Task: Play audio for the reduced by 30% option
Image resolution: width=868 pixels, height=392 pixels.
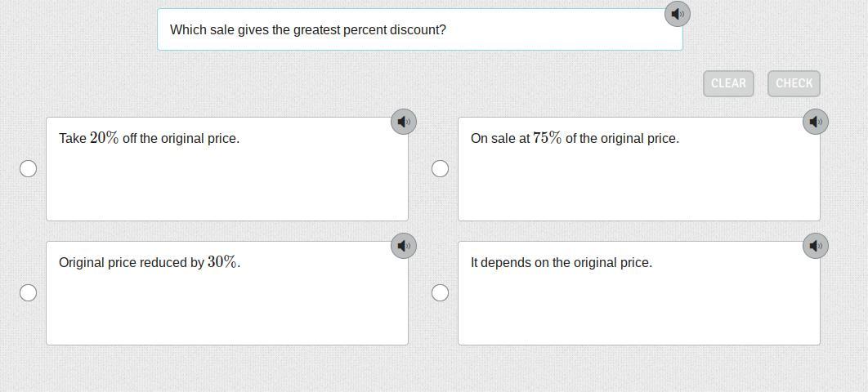Action: (x=404, y=246)
